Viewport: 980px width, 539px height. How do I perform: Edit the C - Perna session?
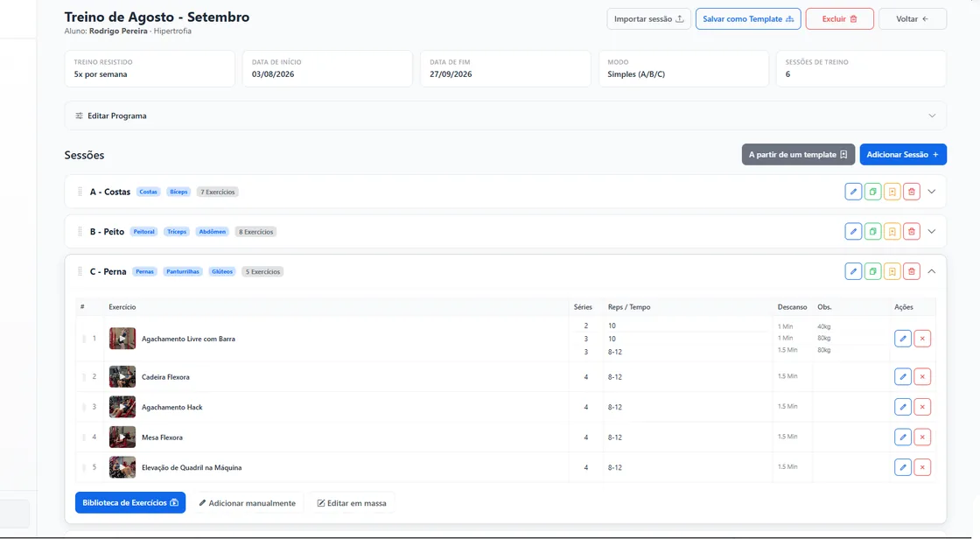coord(853,271)
